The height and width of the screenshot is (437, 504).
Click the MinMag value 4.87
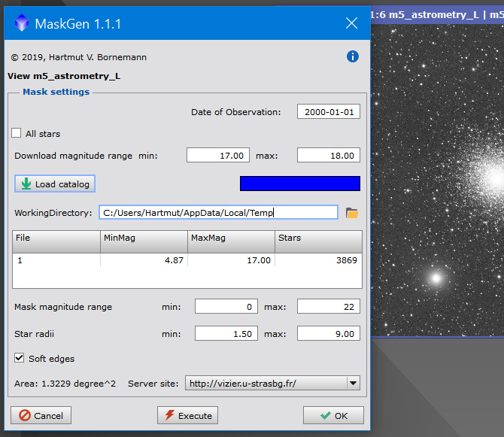click(174, 260)
